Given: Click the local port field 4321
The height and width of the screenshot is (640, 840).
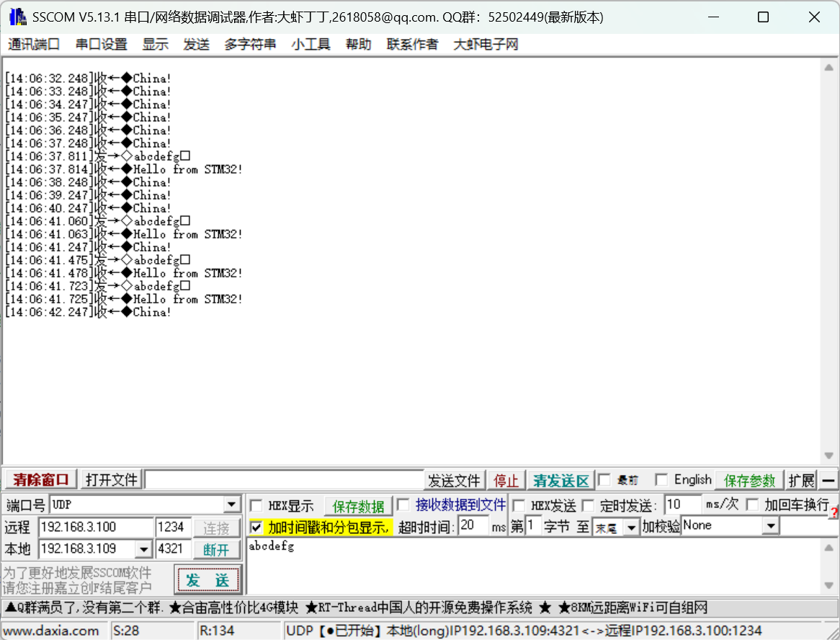Looking at the screenshot, I should (173, 549).
